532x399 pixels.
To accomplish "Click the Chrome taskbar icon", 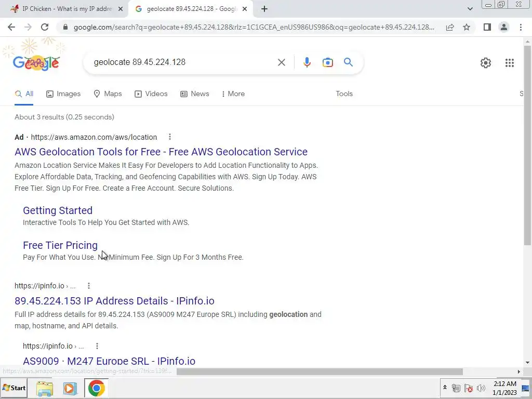I will point(96,388).
